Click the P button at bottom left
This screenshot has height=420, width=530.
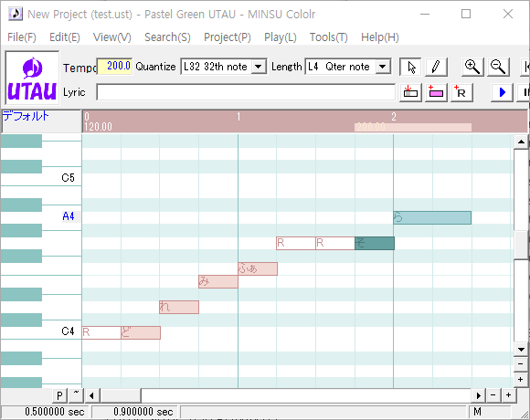(x=59, y=395)
